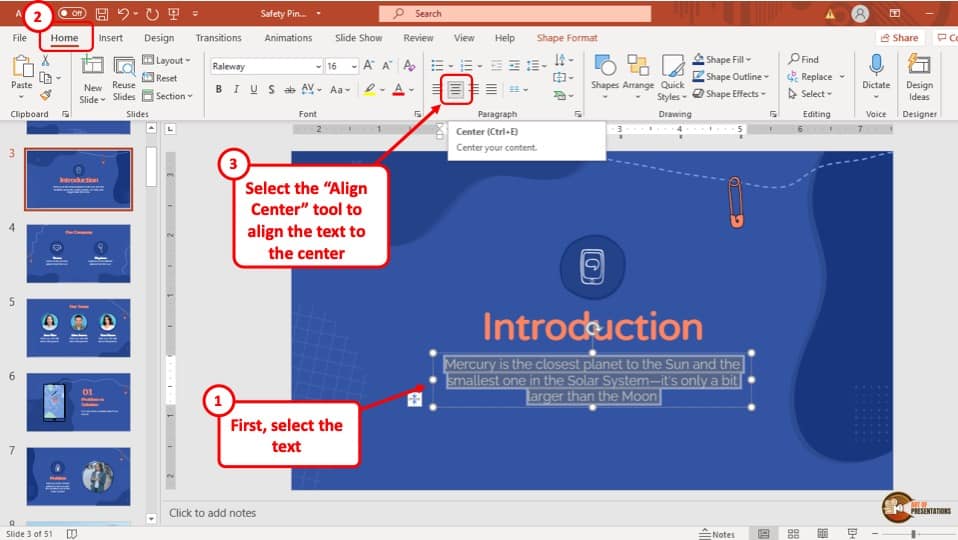Switch to Slide Sorter view icon
The image size is (958, 540).
click(793, 534)
